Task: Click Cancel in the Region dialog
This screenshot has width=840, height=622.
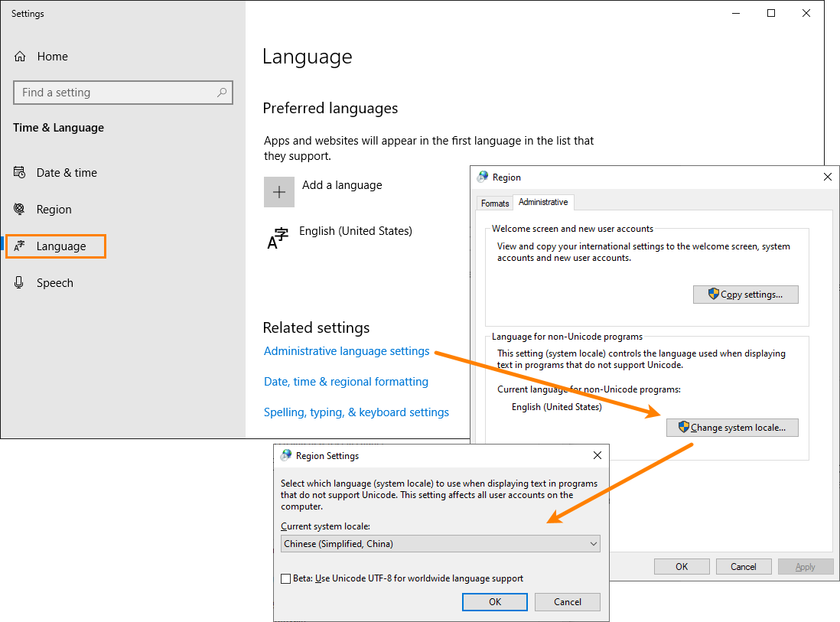Action: pyautogui.click(x=744, y=566)
